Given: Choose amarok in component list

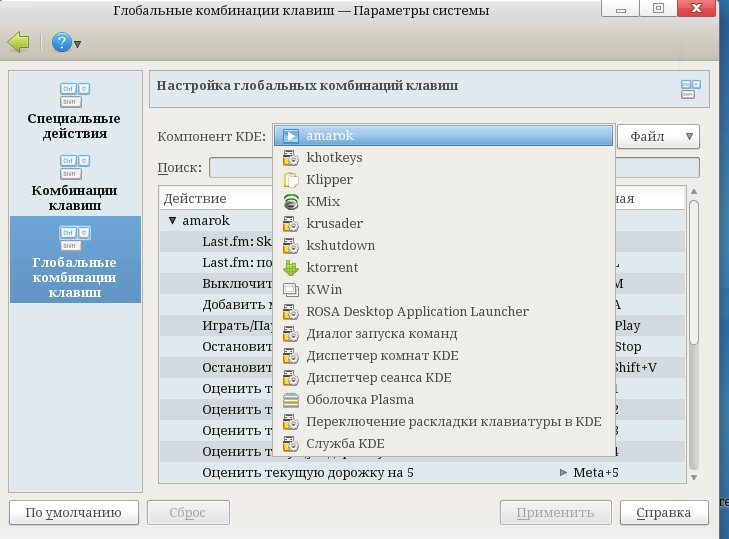Looking at the screenshot, I should click(444, 136).
